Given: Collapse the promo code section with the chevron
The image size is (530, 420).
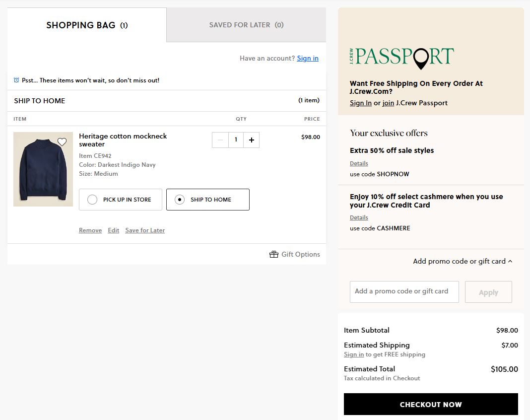Looking at the screenshot, I should click(x=510, y=261).
